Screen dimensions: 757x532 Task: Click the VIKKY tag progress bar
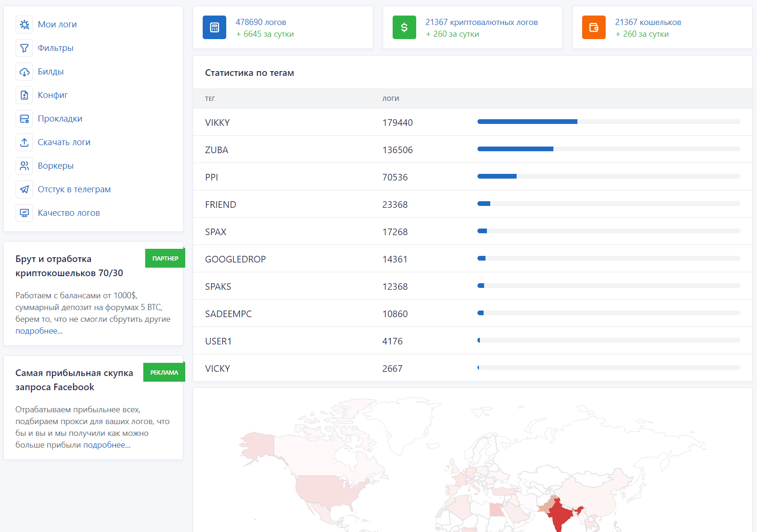pyautogui.click(x=609, y=122)
